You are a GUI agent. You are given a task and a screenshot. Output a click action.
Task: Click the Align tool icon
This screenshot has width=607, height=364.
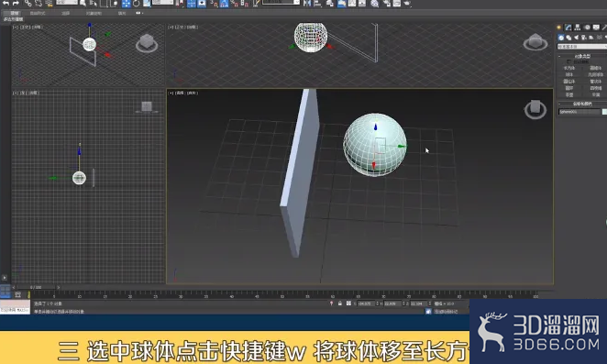coord(317,4)
